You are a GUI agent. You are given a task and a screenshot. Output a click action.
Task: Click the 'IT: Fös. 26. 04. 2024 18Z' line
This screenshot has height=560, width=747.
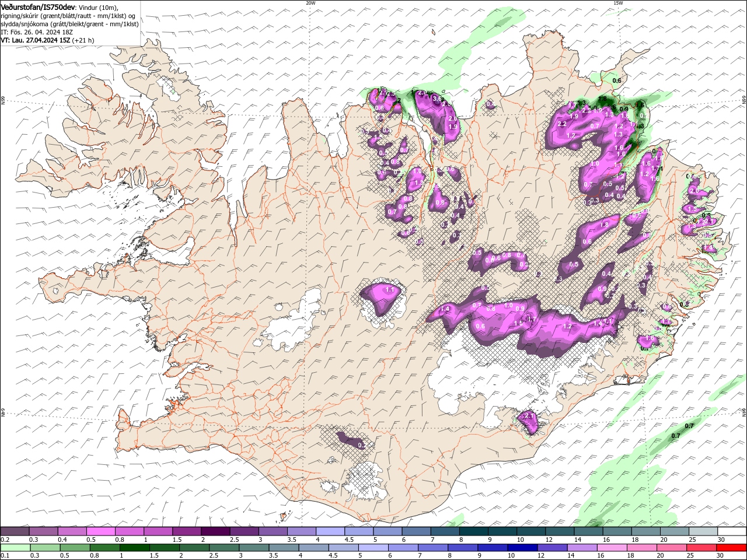pyautogui.click(x=36, y=32)
